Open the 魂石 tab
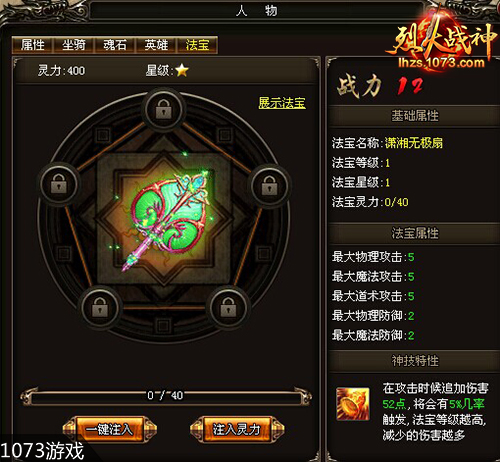The width and height of the screenshot is (500, 462). pos(115,45)
